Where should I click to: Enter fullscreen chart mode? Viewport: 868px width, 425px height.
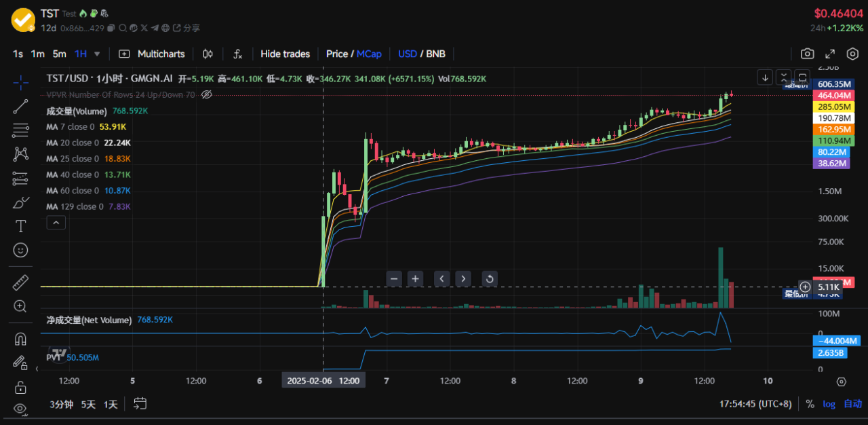tap(830, 54)
